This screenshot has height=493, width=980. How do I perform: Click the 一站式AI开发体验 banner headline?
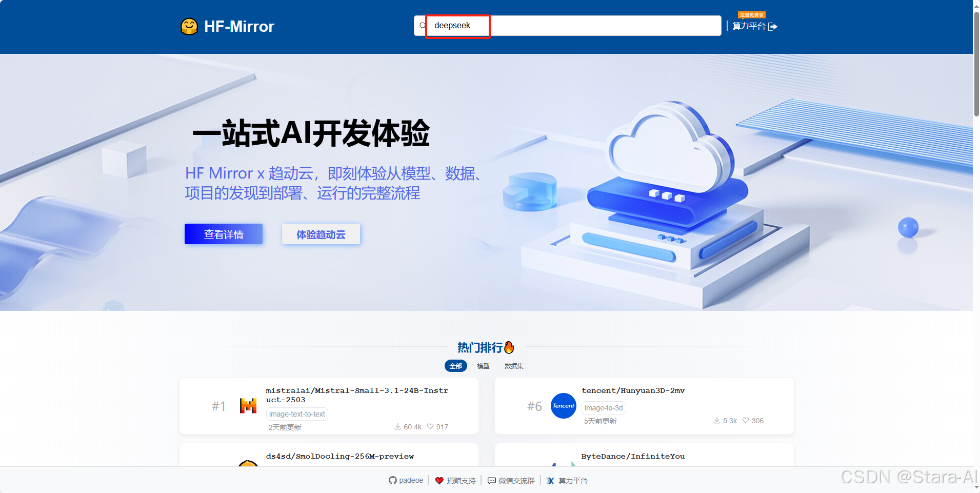click(x=311, y=133)
